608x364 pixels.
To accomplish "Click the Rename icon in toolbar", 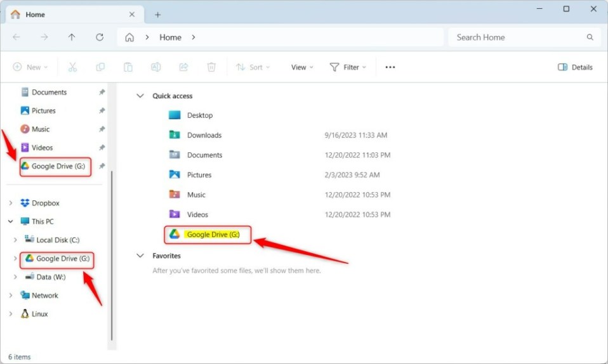I will (155, 67).
